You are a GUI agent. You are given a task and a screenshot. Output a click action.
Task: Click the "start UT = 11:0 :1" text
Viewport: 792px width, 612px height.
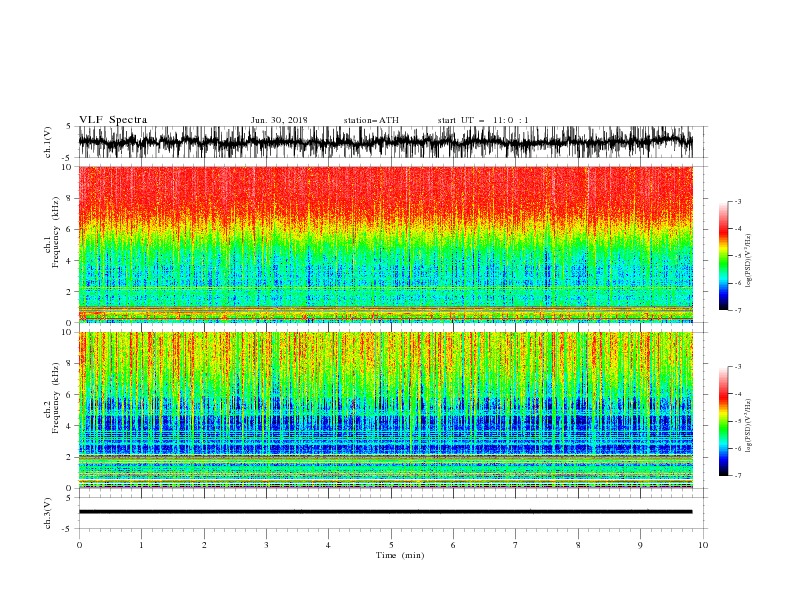[483, 120]
